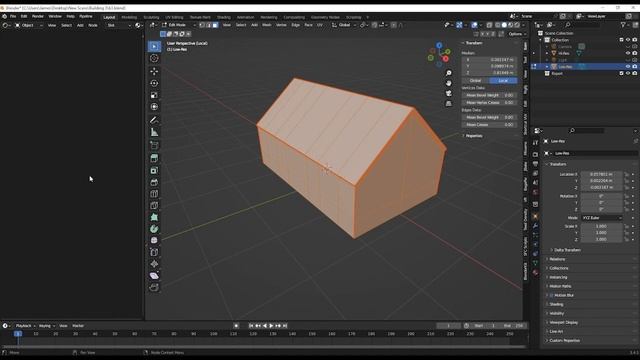
Task: Open the Global orientation dropdown
Action: click(344, 25)
